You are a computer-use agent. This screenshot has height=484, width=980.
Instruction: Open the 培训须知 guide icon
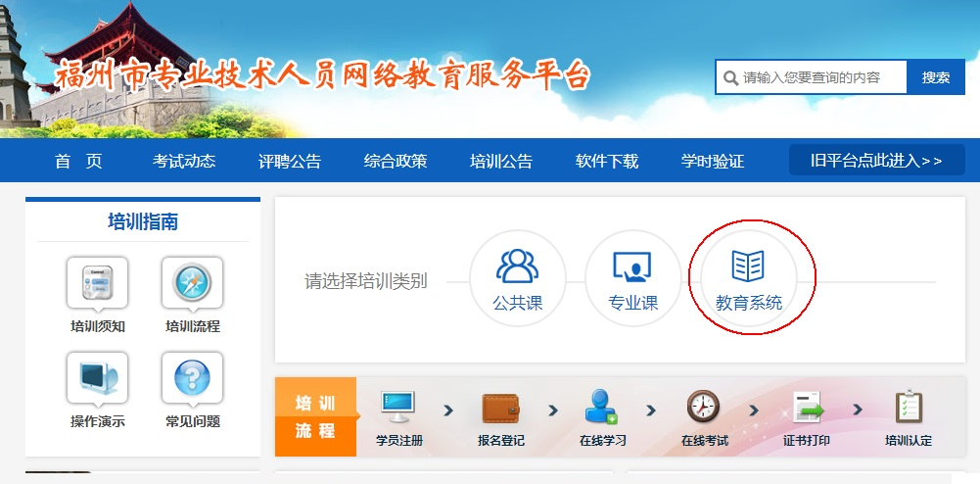pyautogui.click(x=97, y=283)
